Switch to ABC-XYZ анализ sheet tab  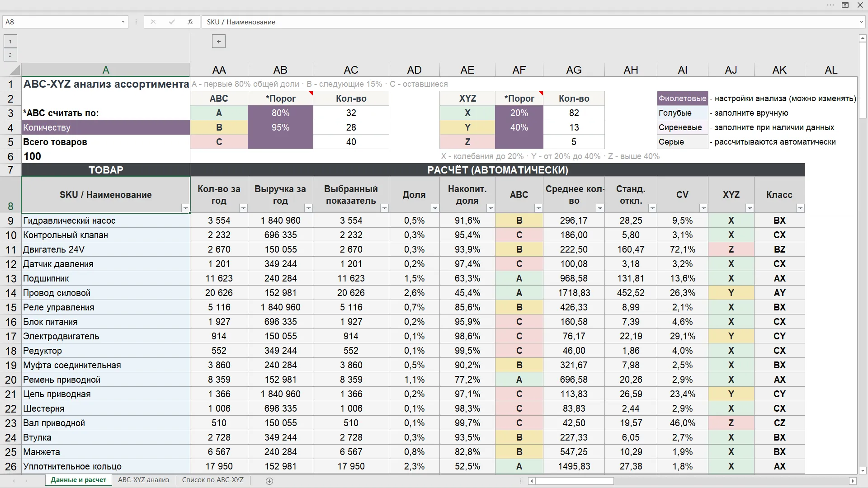pyautogui.click(x=143, y=480)
